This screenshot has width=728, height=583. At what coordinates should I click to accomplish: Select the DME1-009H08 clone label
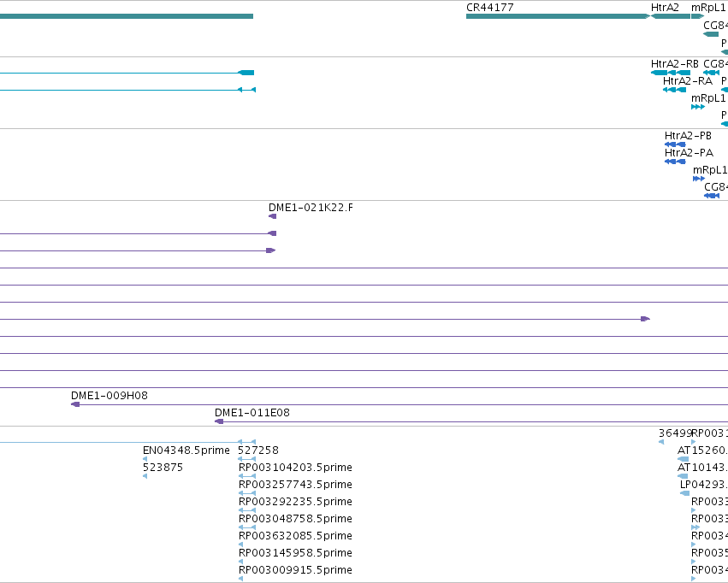109,396
